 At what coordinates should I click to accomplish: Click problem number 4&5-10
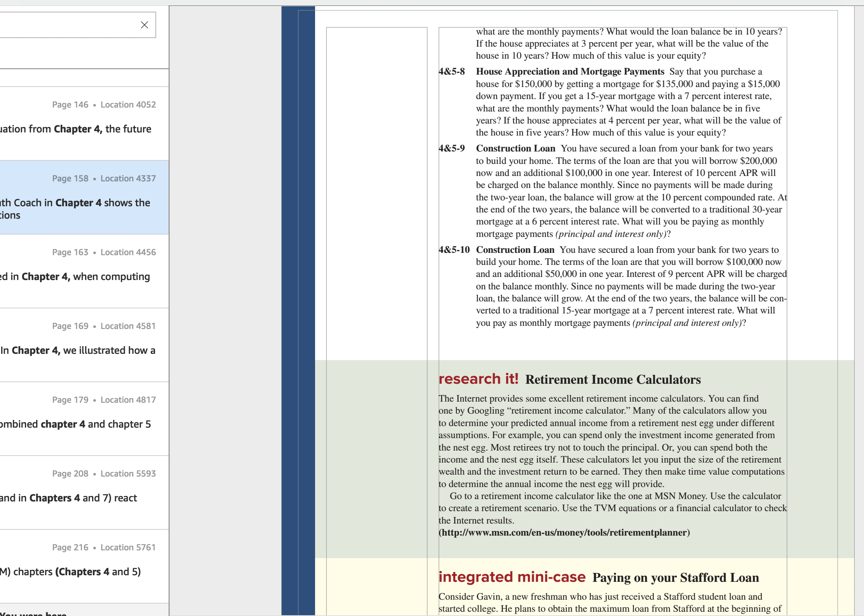point(454,250)
